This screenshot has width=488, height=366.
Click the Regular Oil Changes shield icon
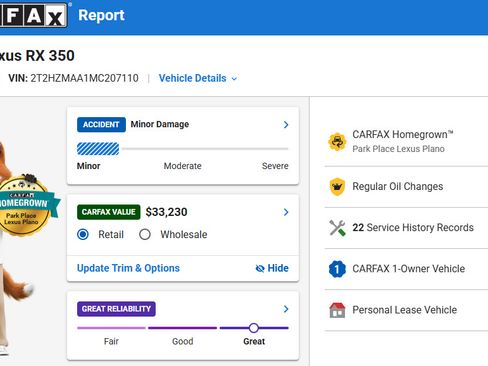(x=337, y=187)
